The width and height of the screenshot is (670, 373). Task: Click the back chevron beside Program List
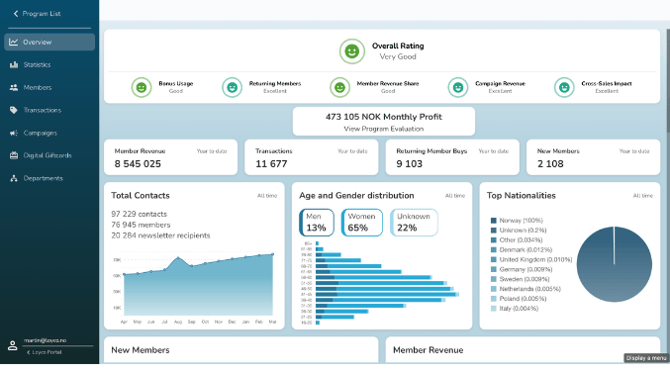pos(16,14)
